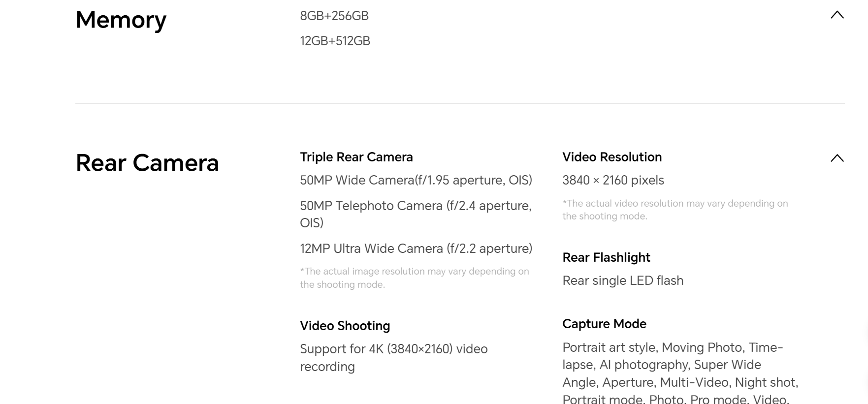
Task: Select the 8GB+256GB memory option text
Action: click(x=334, y=16)
